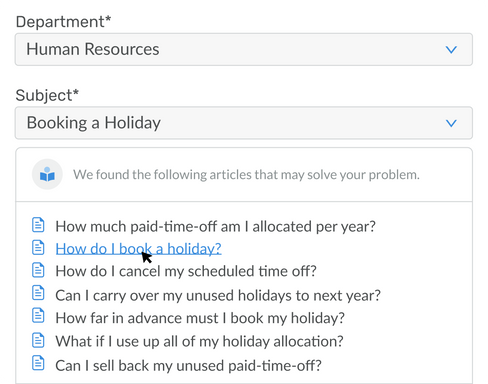Click document icon beside paid-time-off allocation article
This screenshot has height=384, width=488.
pyautogui.click(x=38, y=225)
